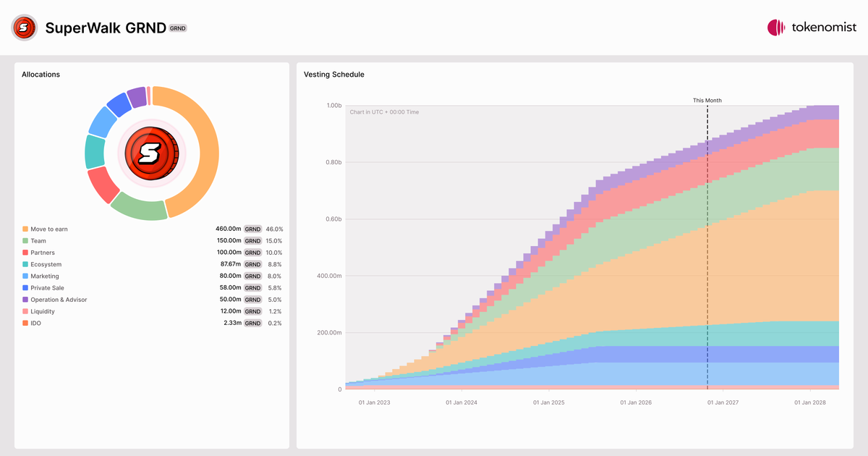868x456 pixels.
Task: Click the 100.00m allocation value
Action: point(229,253)
